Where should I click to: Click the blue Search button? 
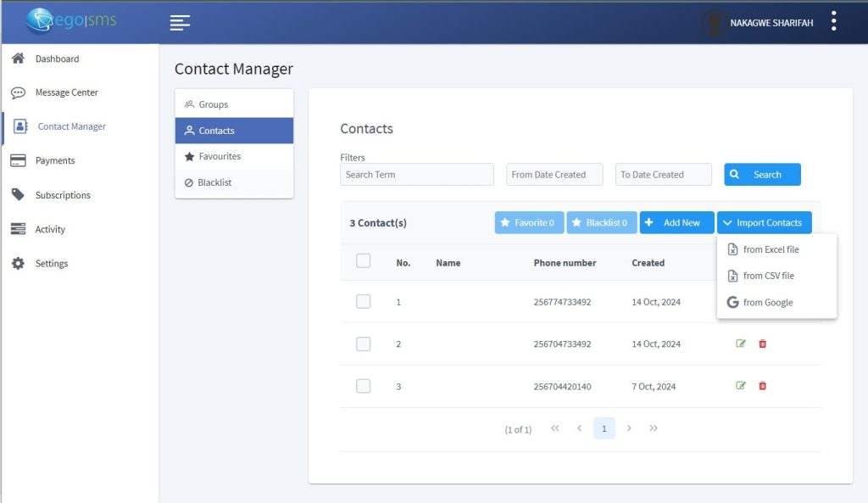coord(762,175)
